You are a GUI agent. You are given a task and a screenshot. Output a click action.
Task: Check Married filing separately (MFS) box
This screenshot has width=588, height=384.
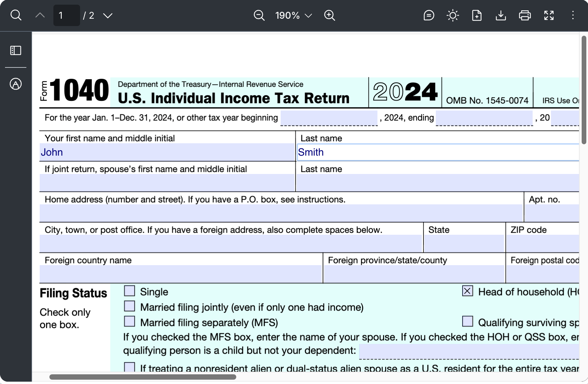[x=129, y=322]
